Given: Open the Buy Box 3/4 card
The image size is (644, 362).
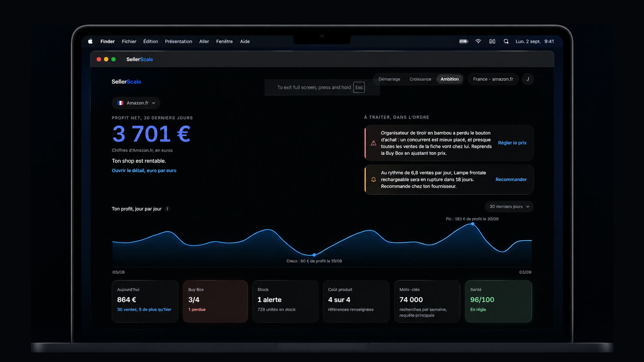Looking at the screenshot, I should (x=215, y=301).
